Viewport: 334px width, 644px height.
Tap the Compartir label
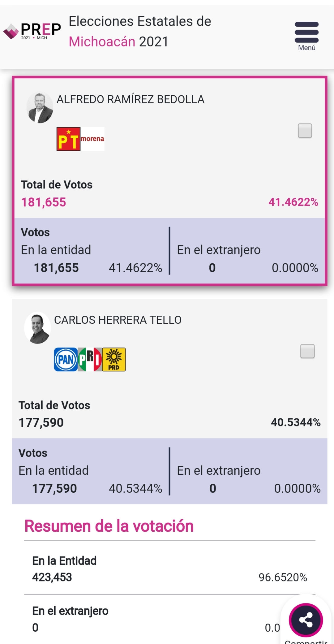pyautogui.click(x=306, y=641)
